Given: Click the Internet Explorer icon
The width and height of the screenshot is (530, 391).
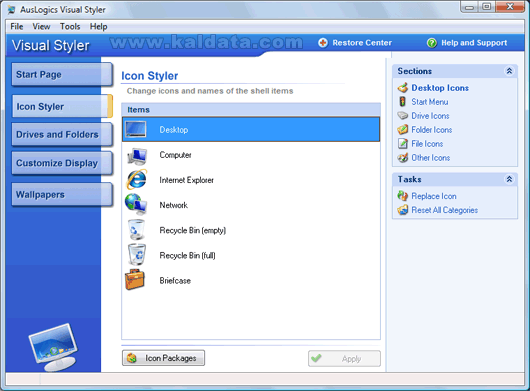Looking at the screenshot, I should point(137,179).
